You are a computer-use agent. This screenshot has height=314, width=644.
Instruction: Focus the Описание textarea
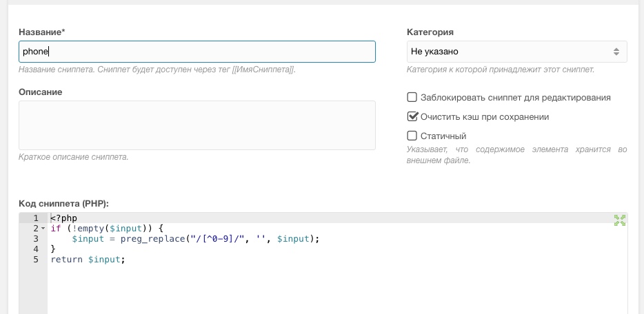197,125
